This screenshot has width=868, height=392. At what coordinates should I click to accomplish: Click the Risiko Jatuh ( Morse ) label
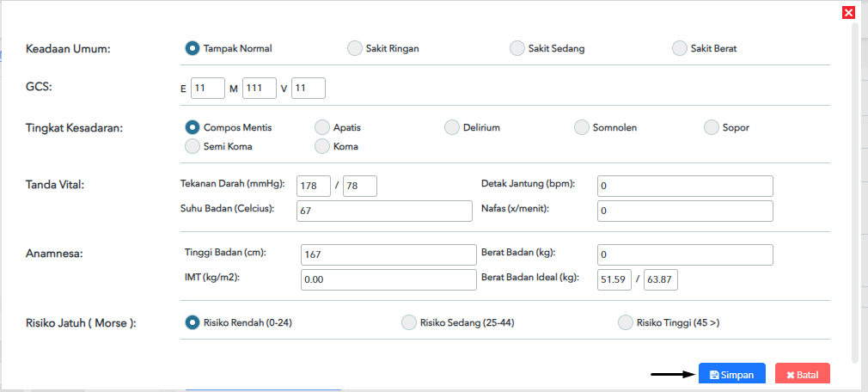click(81, 322)
